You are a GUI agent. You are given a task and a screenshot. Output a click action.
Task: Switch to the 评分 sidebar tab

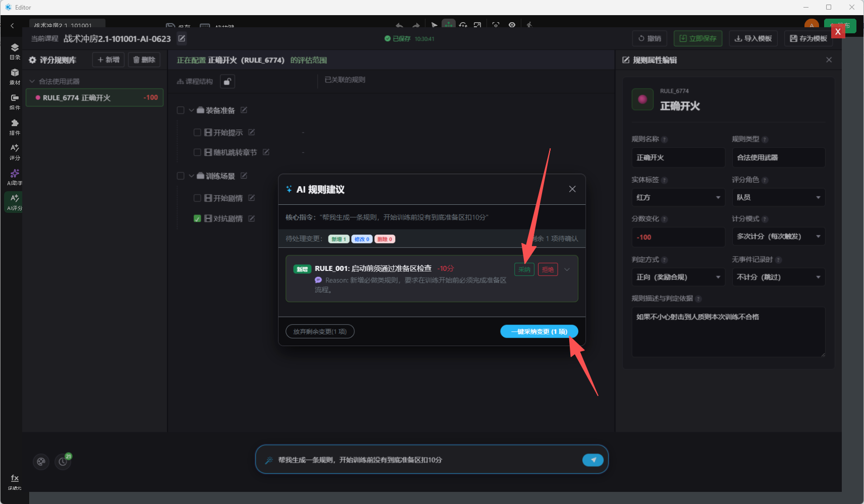15,151
